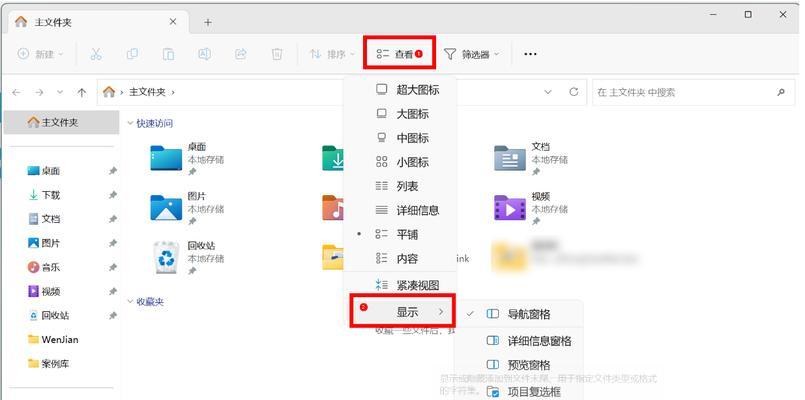Open the 文档 folder tile in quick access
The image size is (805, 400).
point(531,158)
